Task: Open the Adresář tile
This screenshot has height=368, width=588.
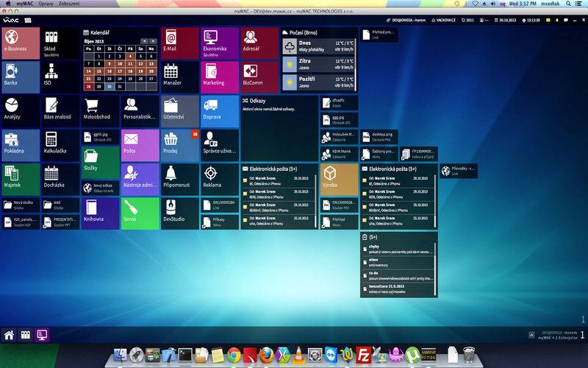Action: tap(259, 43)
